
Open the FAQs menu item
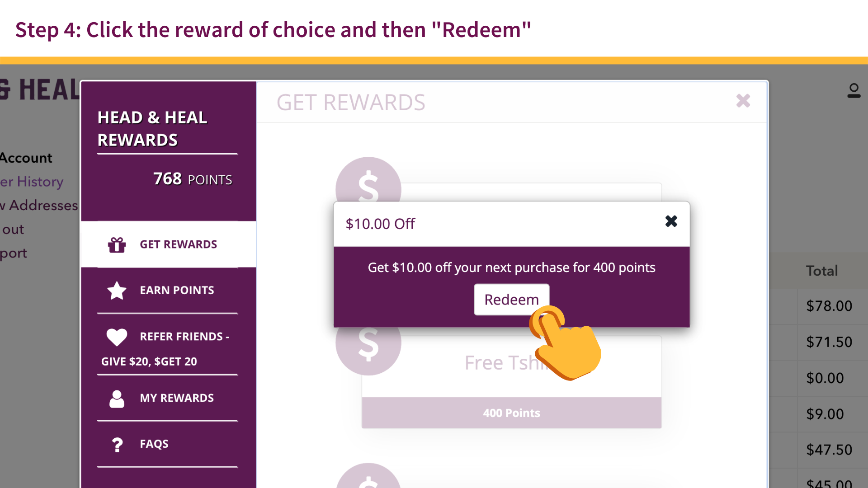pyautogui.click(x=154, y=444)
